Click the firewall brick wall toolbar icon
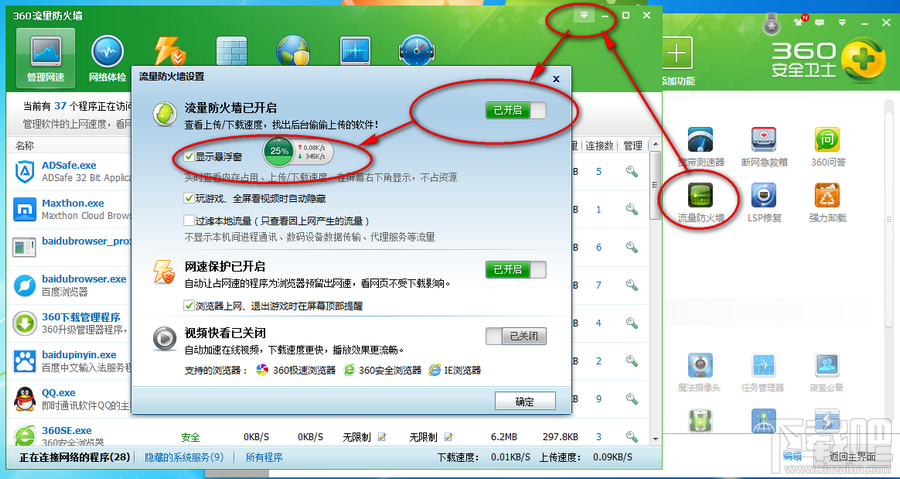 click(x=232, y=52)
